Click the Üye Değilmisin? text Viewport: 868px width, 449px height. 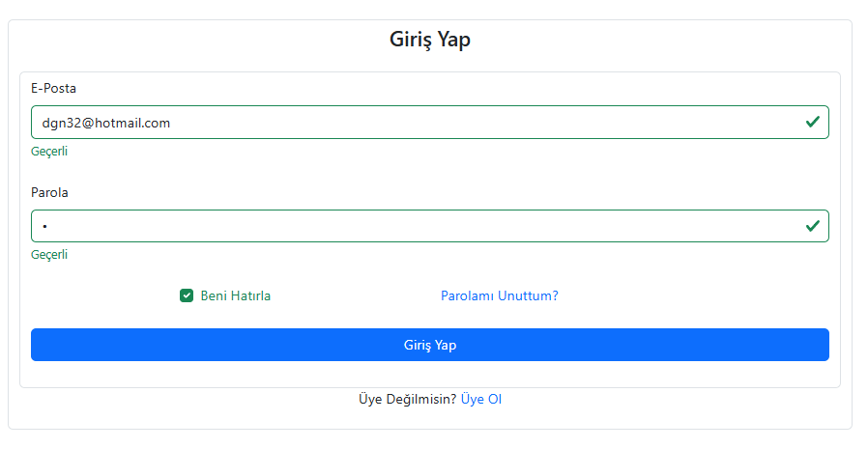coord(407,399)
